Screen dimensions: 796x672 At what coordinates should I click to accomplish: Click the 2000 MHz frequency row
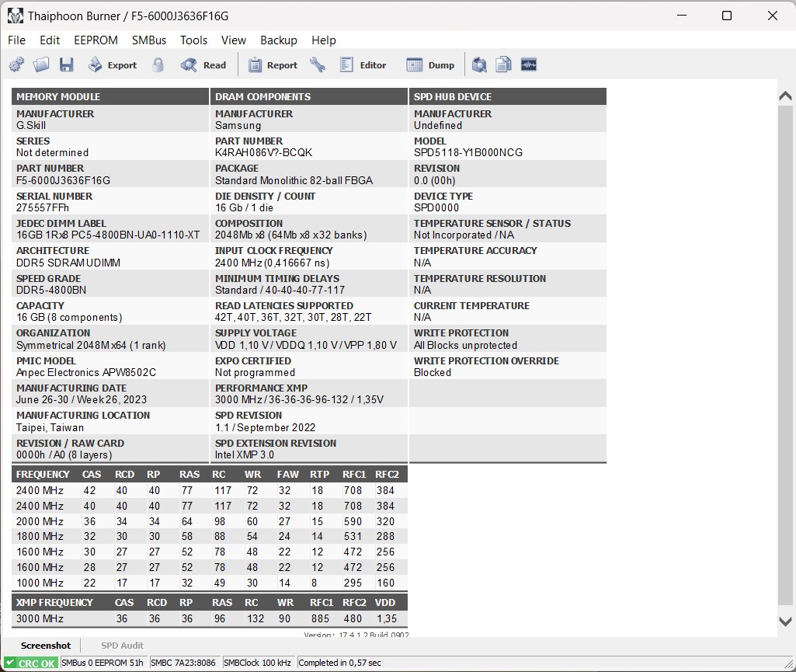[209, 521]
